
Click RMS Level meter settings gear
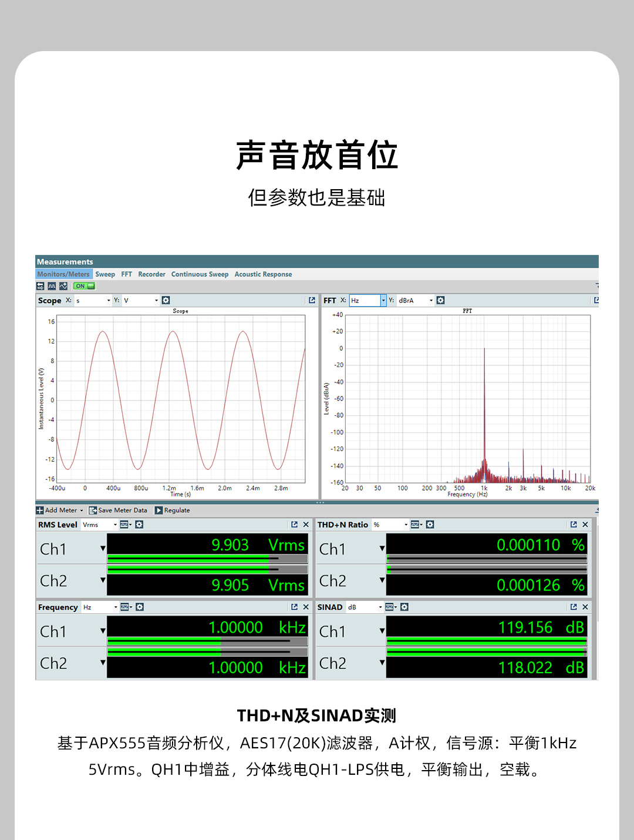[x=139, y=525]
